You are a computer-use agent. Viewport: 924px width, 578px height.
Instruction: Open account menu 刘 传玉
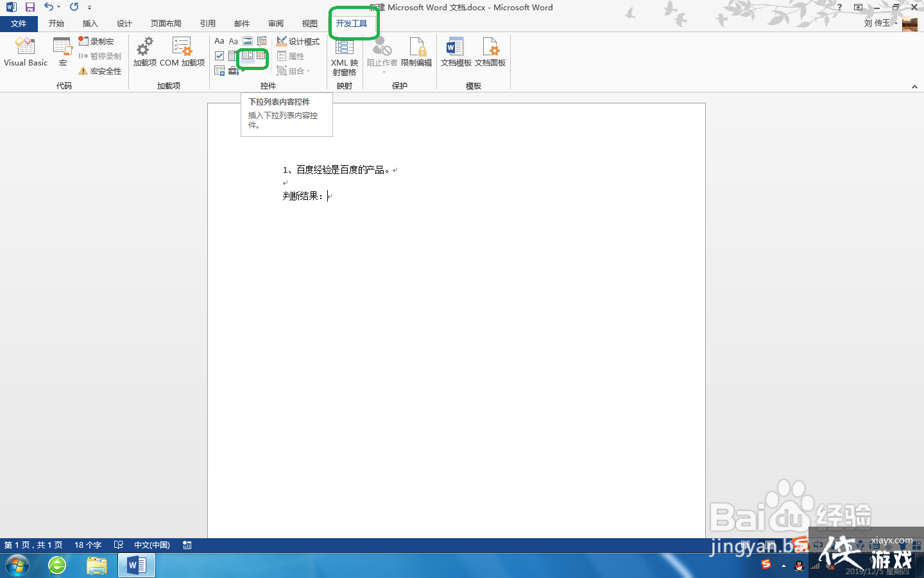point(880,23)
